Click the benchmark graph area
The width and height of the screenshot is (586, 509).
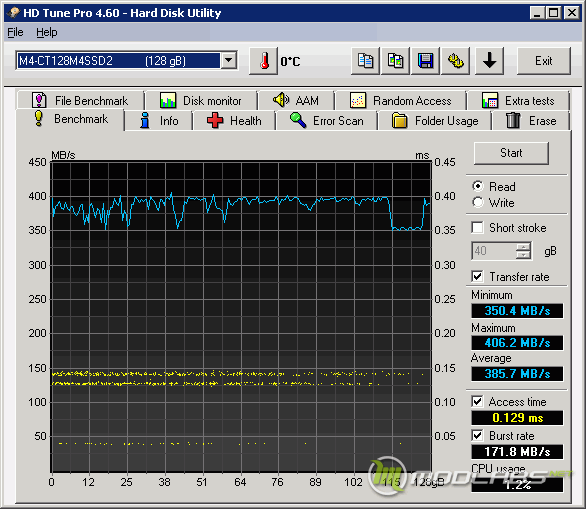tap(241, 317)
